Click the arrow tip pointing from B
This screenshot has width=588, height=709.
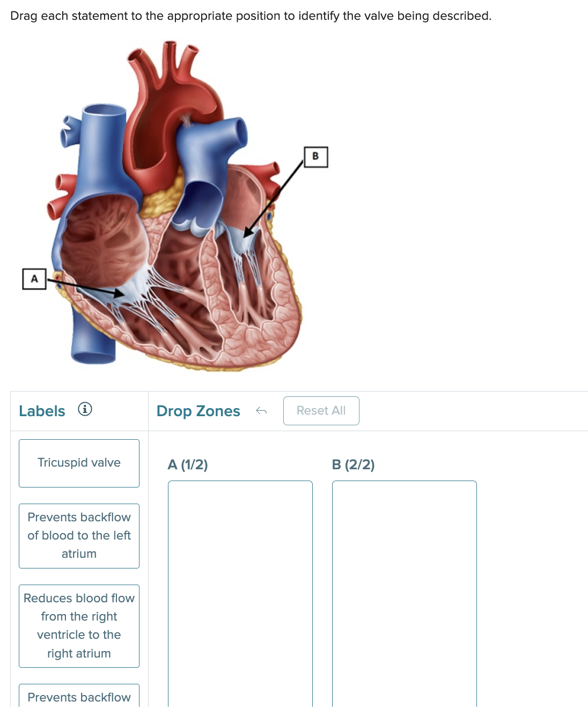[248, 231]
